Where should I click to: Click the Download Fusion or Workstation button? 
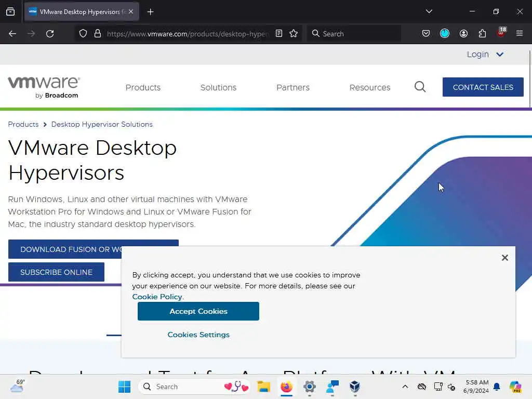pyautogui.click(x=65, y=249)
